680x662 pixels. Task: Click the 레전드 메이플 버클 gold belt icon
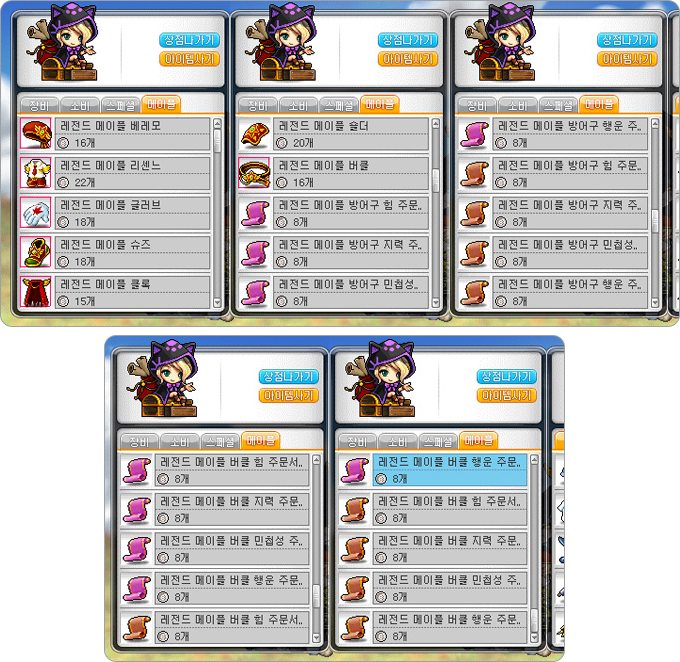coord(254,173)
